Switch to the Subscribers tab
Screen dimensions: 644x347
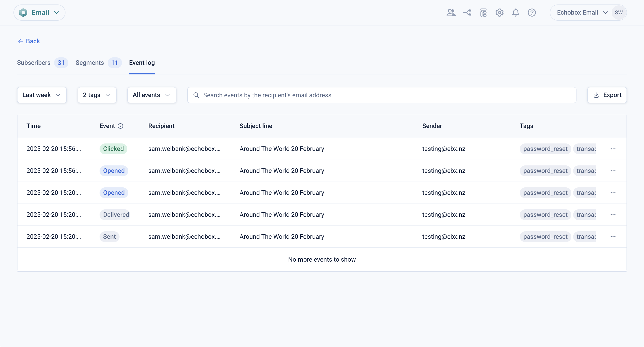pos(34,63)
